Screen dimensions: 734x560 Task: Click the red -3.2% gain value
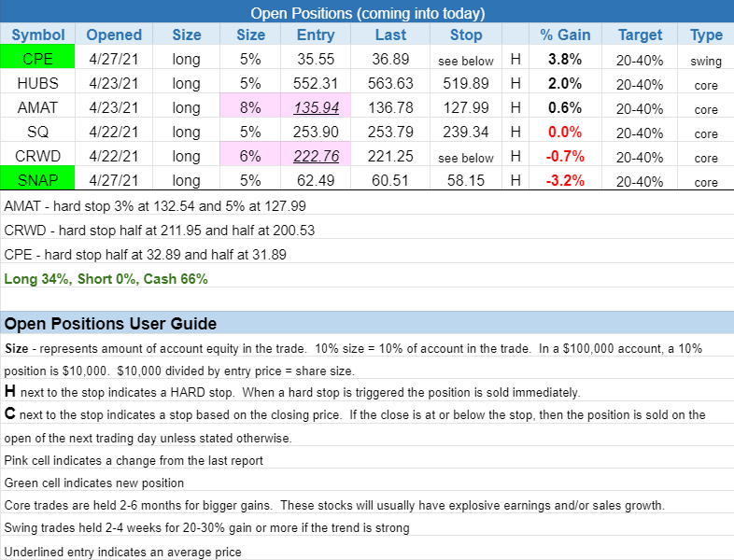click(x=565, y=180)
